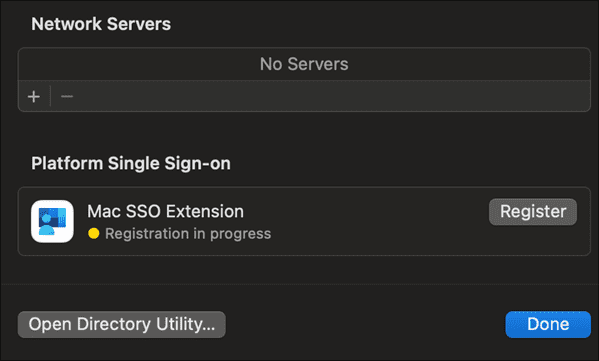Click the Network Servers heading
The height and width of the screenshot is (361, 599).
tap(101, 24)
